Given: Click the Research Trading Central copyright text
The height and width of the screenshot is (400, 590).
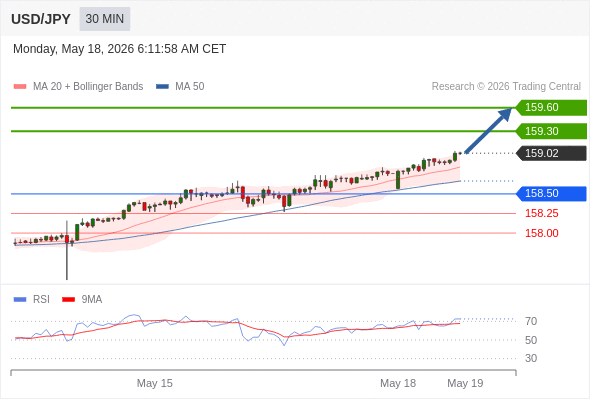Looking at the screenshot, I should 506,87.
